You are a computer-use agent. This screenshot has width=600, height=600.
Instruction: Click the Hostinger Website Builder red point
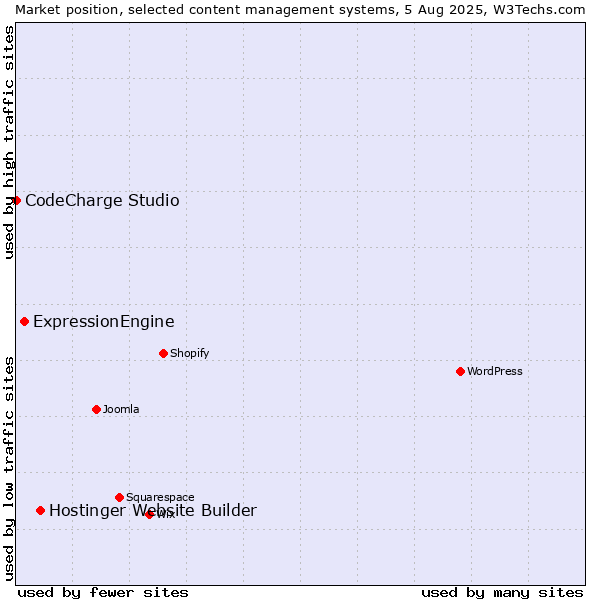point(41,510)
